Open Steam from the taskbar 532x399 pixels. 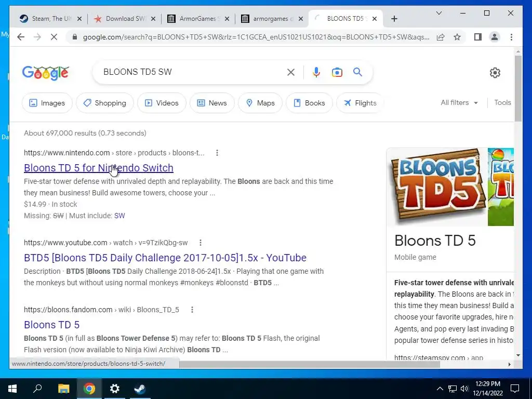click(x=140, y=389)
